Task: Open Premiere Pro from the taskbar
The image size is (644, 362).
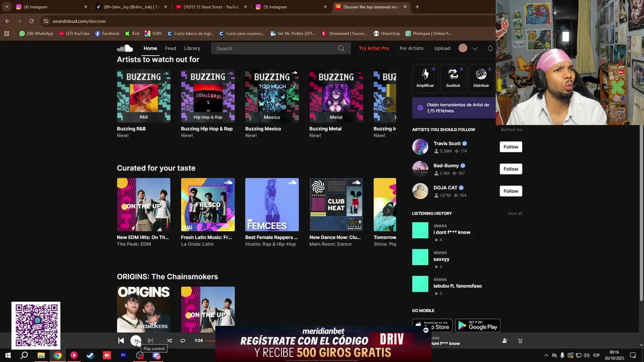Action: click(123, 355)
